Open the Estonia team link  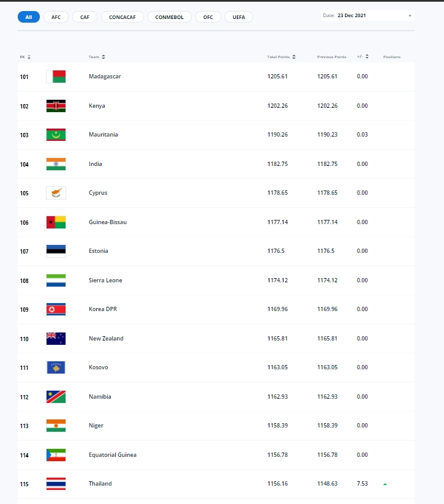pyautogui.click(x=99, y=251)
